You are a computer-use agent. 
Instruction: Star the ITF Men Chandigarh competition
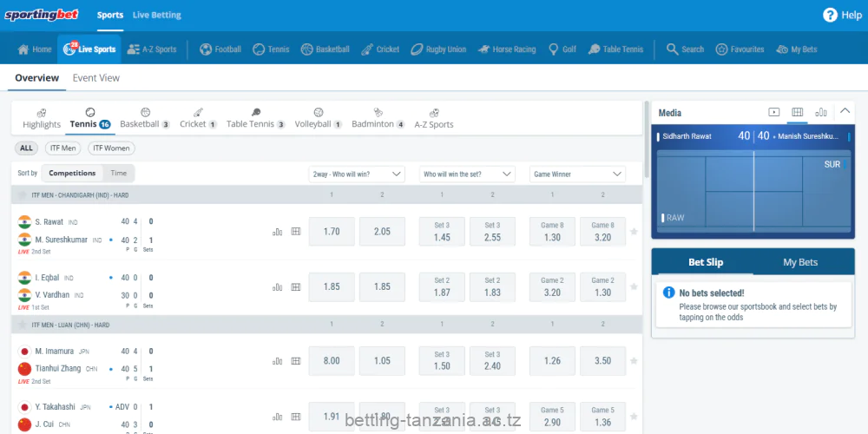tap(23, 194)
